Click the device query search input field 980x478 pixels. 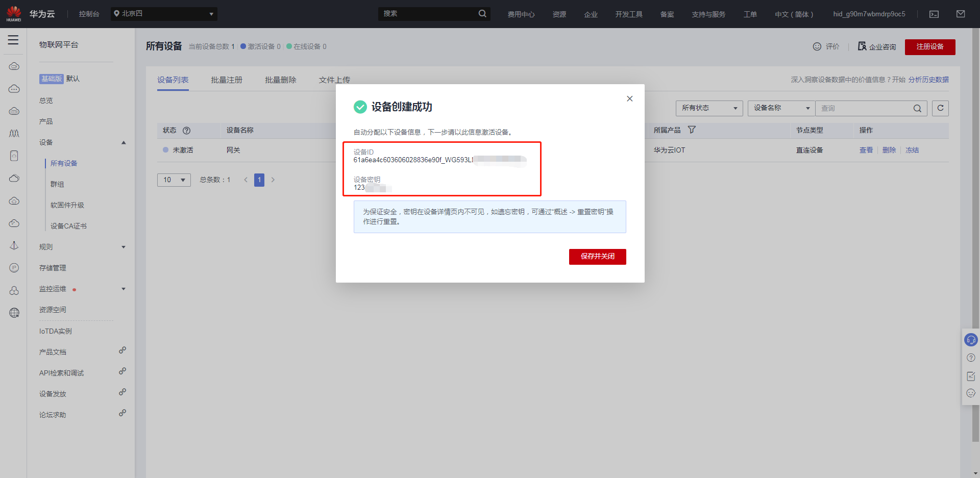865,108
